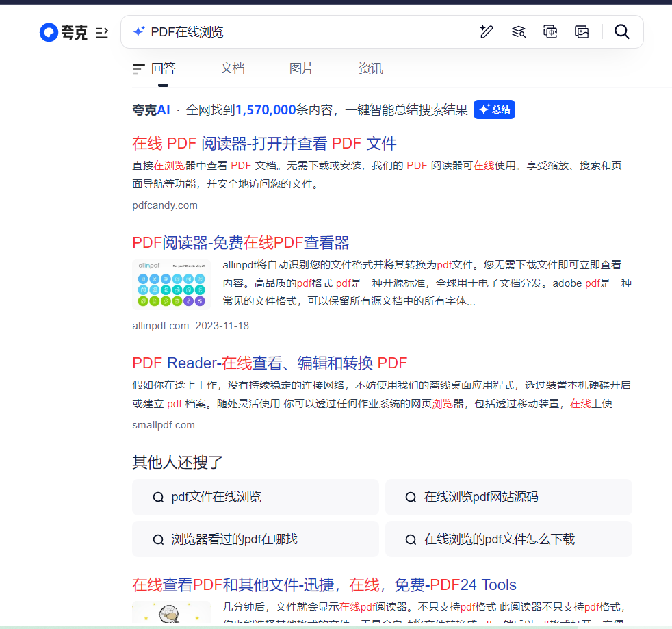Search suggestion 在线浏览pdf网站源码
672x629 pixels.
pos(508,498)
